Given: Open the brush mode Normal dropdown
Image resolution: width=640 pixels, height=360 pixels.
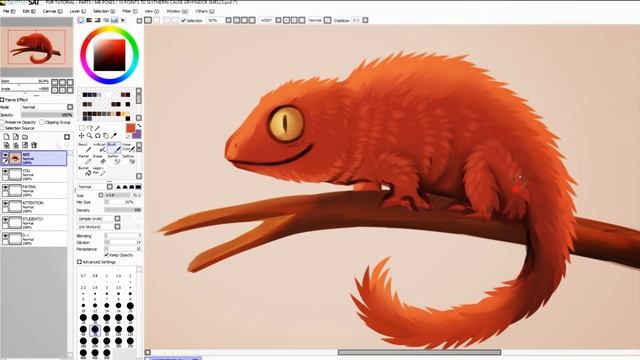Looking at the screenshot, I should (95, 187).
